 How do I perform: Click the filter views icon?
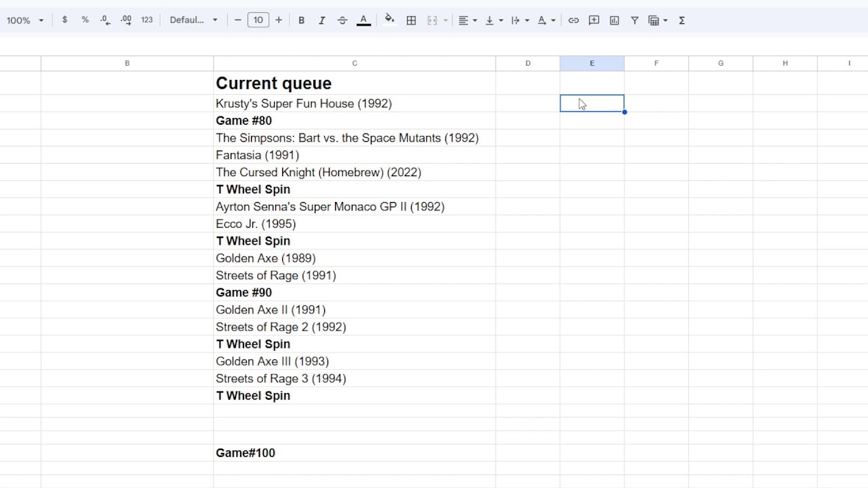click(654, 20)
